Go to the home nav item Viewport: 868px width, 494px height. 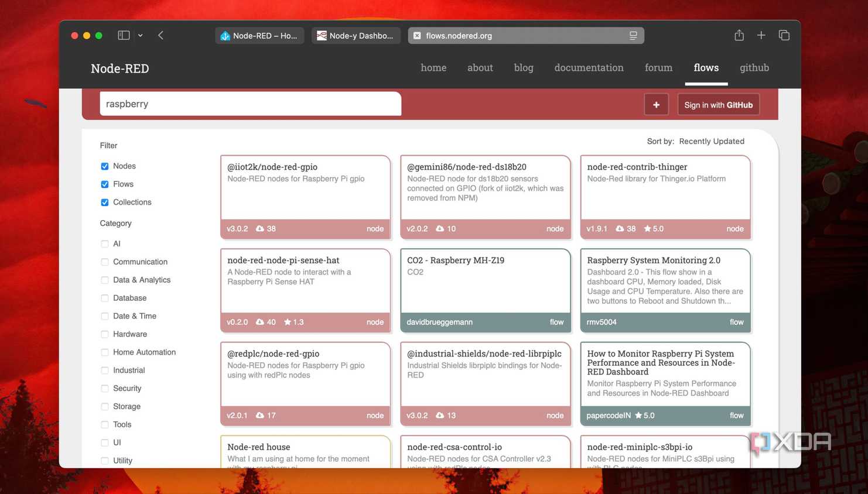pyautogui.click(x=433, y=68)
